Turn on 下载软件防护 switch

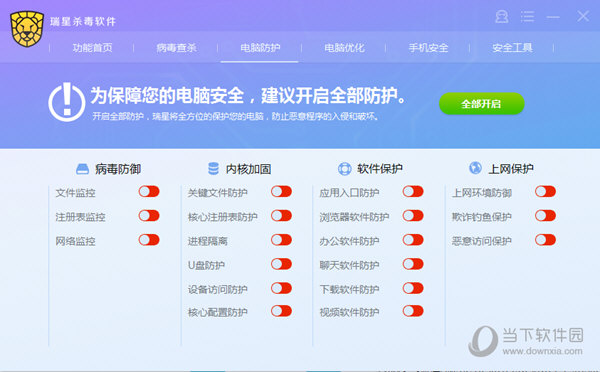[x=413, y=288]
